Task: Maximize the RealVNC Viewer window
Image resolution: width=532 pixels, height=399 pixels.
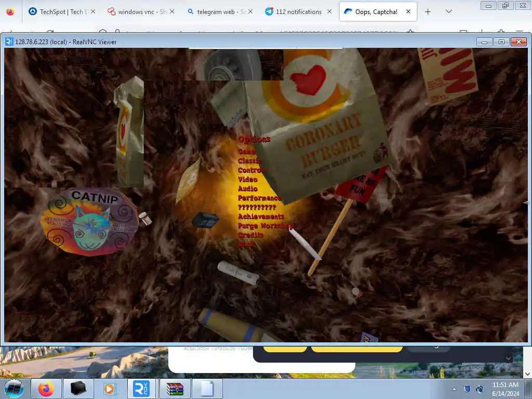Action: pos(501,42)
